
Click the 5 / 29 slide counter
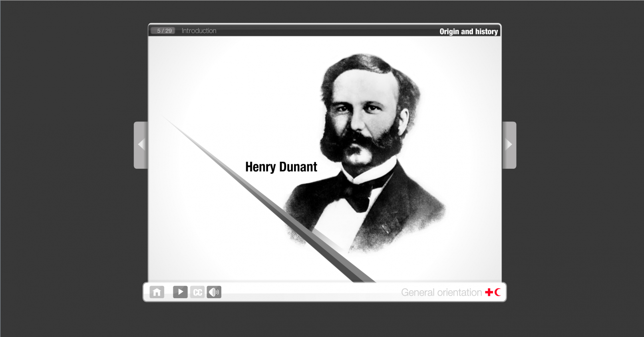click(164, 31)
